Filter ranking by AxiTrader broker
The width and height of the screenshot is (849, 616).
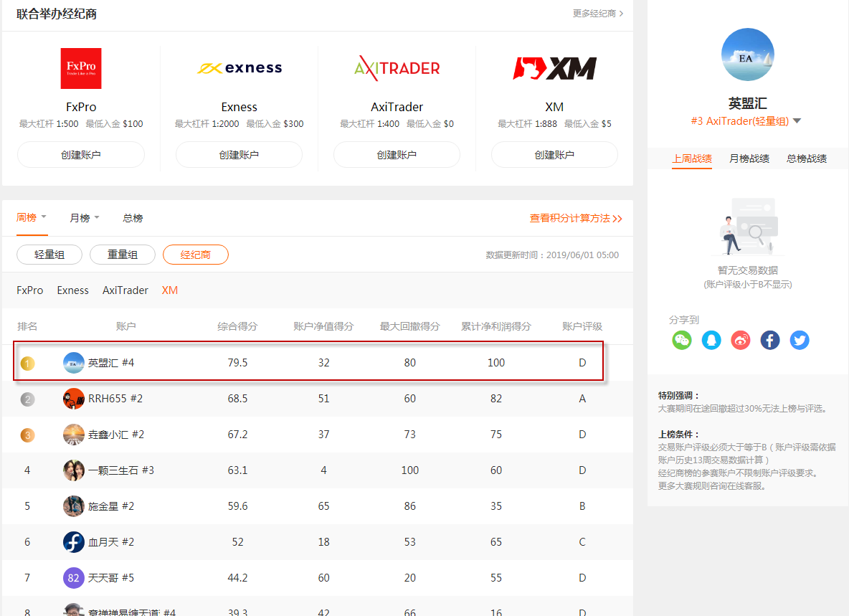pyautogui.click(x=125, y=290)
